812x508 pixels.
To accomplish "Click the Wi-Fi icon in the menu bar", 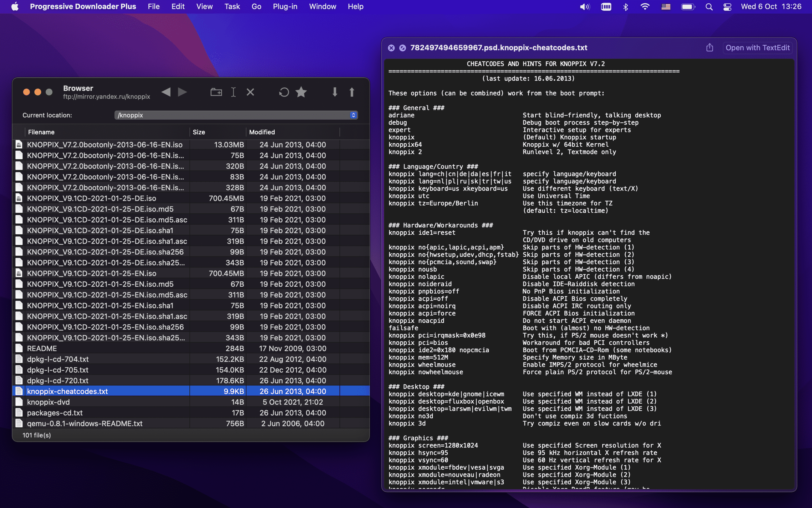I will click(x=645, y=7).
